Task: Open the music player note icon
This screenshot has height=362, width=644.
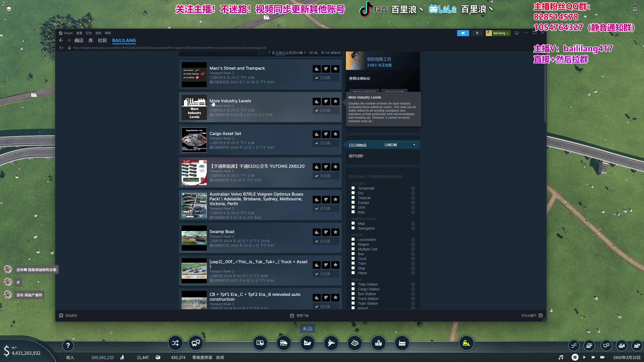Action: click(x=561, y=357)
